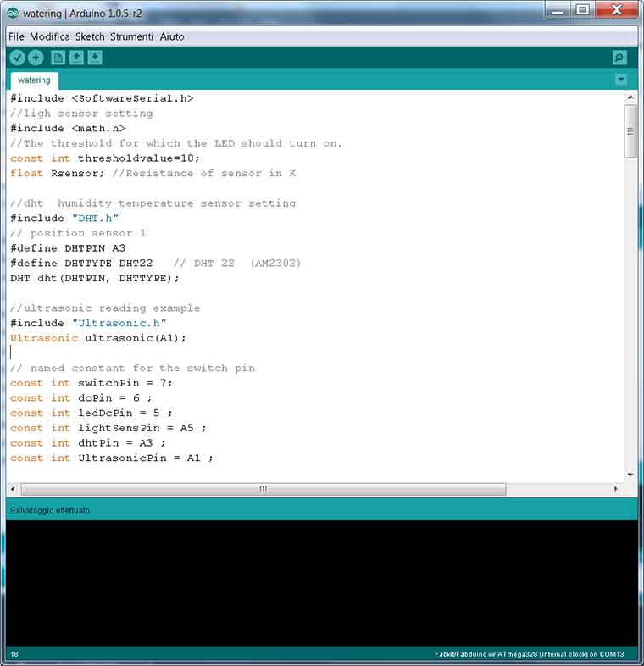644x666 pixels.
Task: Click the line 'const int lightSensPin = A5 ;'
Action: (x=108, y=428)
